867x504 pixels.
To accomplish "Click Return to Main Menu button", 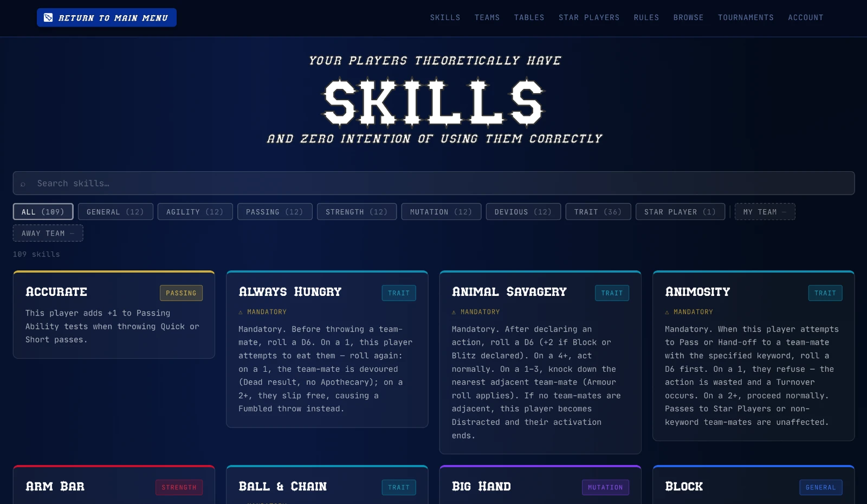I will coord(107,17).
